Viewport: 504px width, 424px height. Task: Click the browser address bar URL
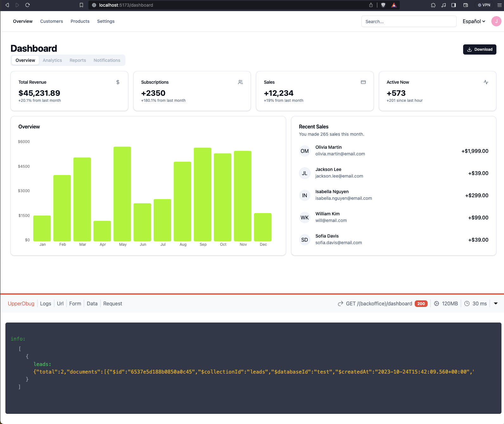click(126, 5)
